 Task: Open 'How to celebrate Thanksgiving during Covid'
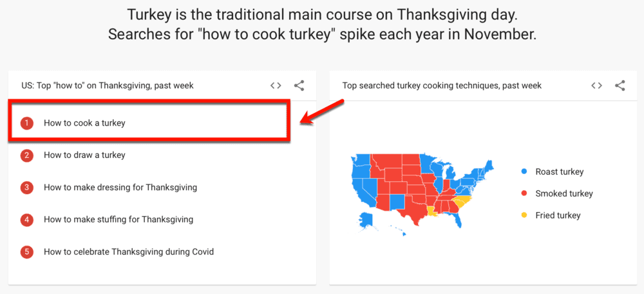coord(129,251)
